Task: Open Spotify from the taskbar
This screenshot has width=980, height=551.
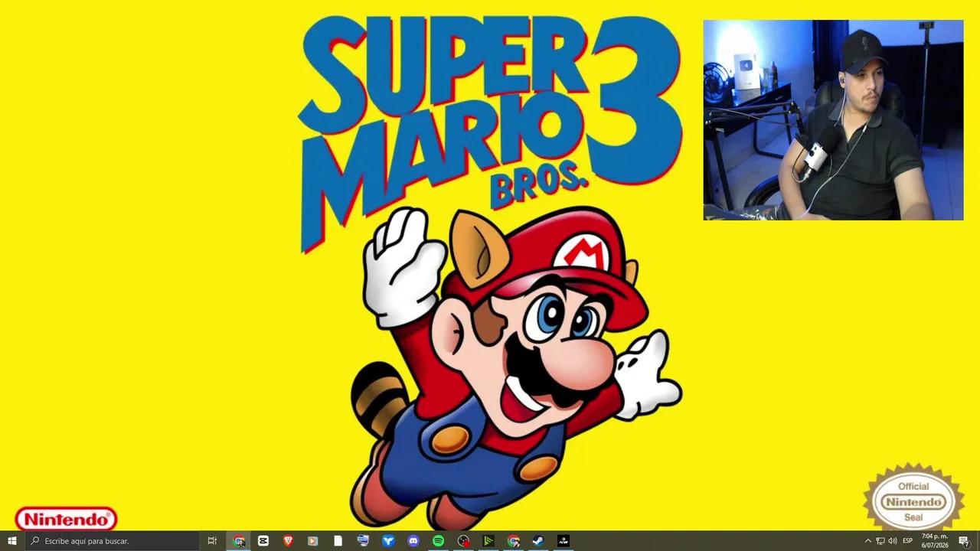Action: [x=438, y=541]
